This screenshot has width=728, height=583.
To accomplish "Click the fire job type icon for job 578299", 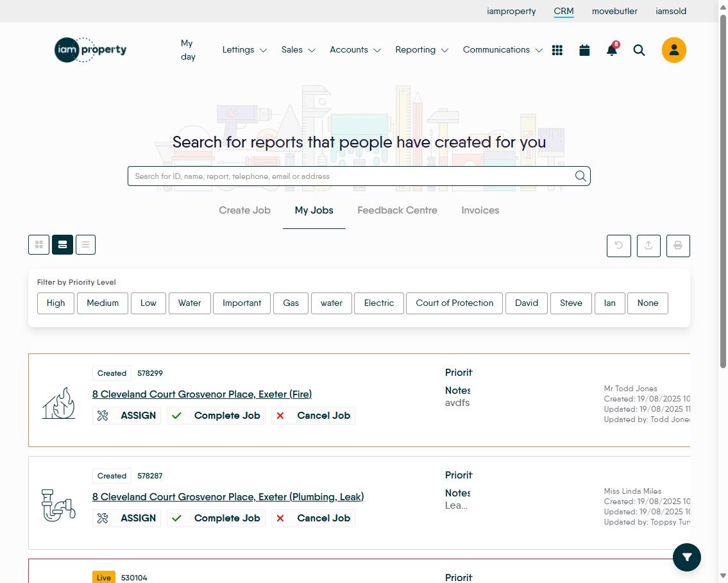I will [58, 403].
